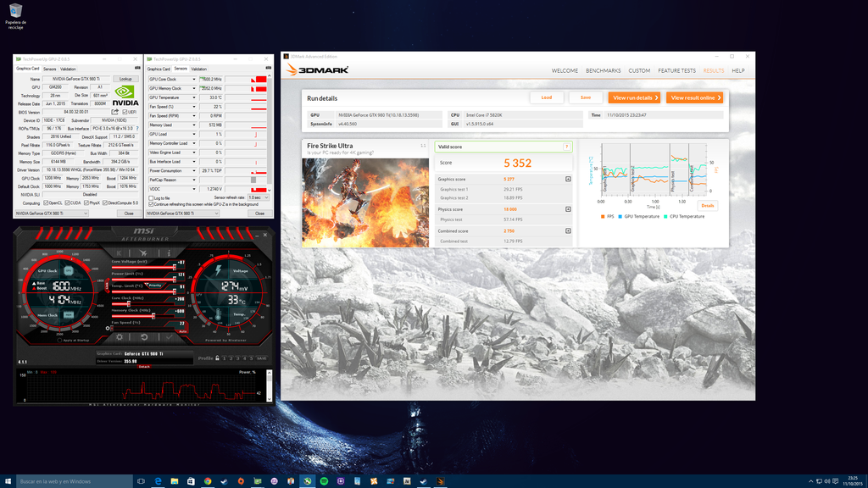The width and height of the screenshot is (868, 488).
Task: Open Microsoft Edge from the taskbar
Action: 158,481
